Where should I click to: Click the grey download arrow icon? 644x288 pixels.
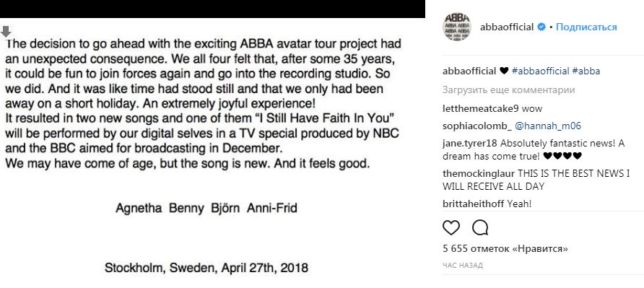6,31
